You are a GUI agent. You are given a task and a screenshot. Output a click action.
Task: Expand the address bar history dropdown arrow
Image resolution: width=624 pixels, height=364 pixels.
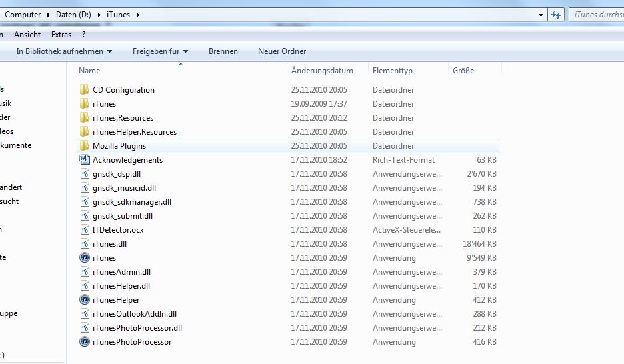point(539,15)
